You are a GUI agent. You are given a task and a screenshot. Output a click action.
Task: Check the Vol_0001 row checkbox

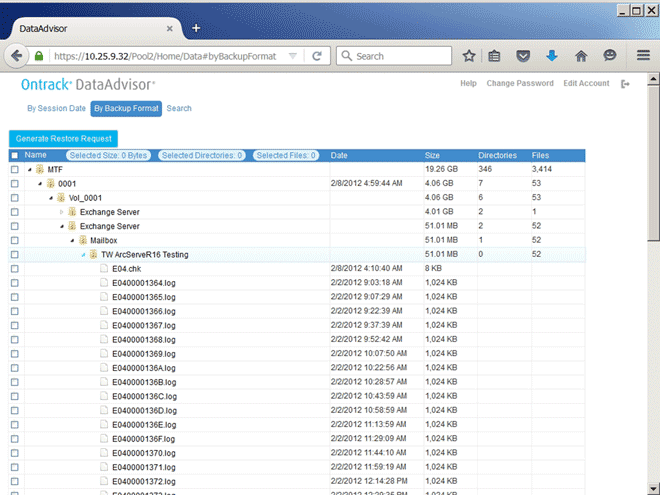pos(15,197)
